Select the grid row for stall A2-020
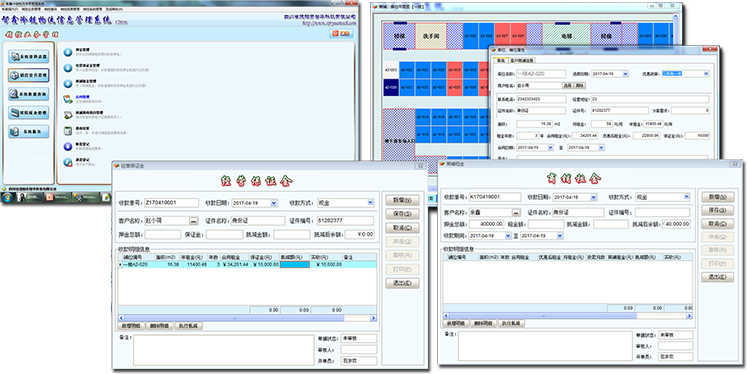Screen dimensions: 747x374 click(x=247, y=264)
